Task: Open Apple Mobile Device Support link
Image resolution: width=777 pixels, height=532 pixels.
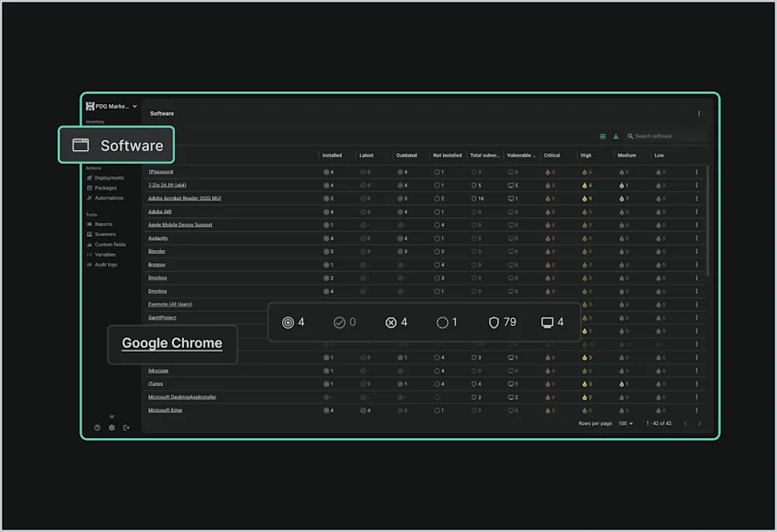Action: pos(180,225)
